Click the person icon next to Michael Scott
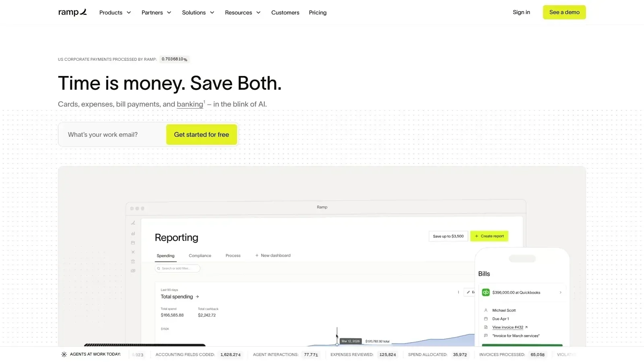The height and width of the screenshot is (362, 644). [486, 310]
